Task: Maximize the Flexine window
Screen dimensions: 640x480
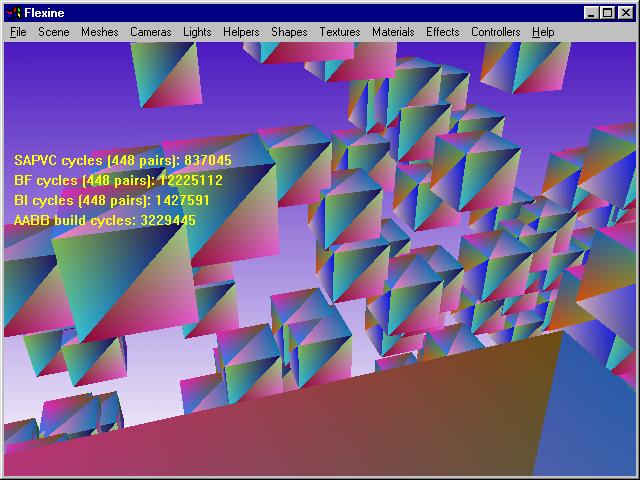Action: coord(607,13)
